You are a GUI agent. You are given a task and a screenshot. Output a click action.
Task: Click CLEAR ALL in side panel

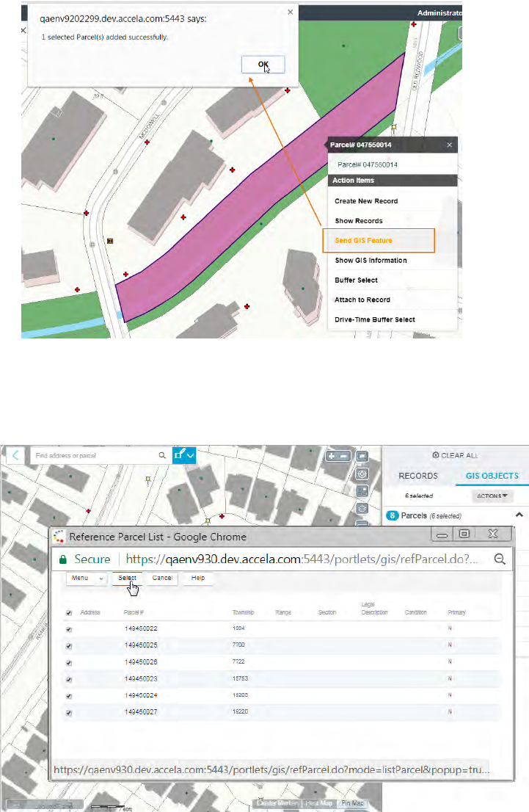click(x=455, y=455)
